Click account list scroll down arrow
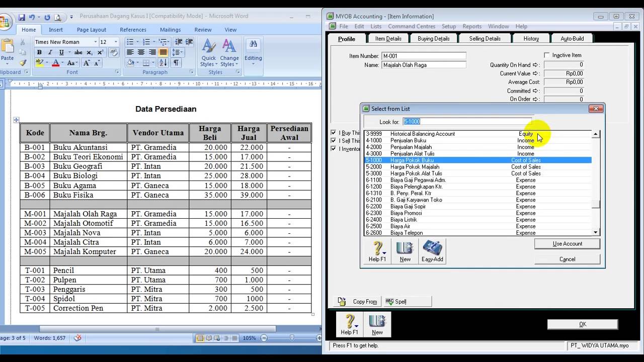Screen dimensions: 644x362 click(x=596, y=232)
